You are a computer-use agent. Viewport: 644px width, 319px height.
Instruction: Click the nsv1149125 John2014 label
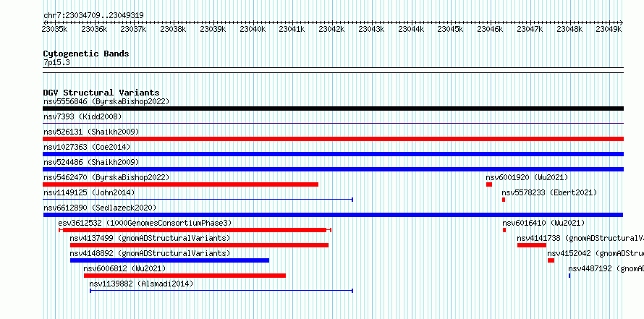[x=89, y=192]
